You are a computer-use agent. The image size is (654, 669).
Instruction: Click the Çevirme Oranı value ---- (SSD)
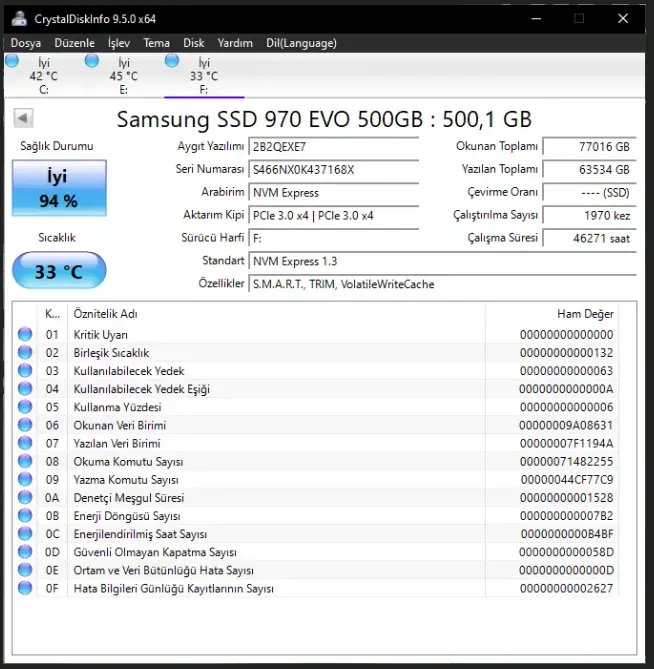pos(590,193)
